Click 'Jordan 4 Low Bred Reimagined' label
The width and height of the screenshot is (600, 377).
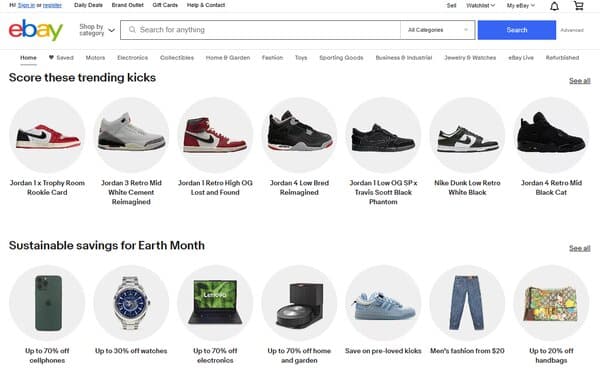pos(299,188)
